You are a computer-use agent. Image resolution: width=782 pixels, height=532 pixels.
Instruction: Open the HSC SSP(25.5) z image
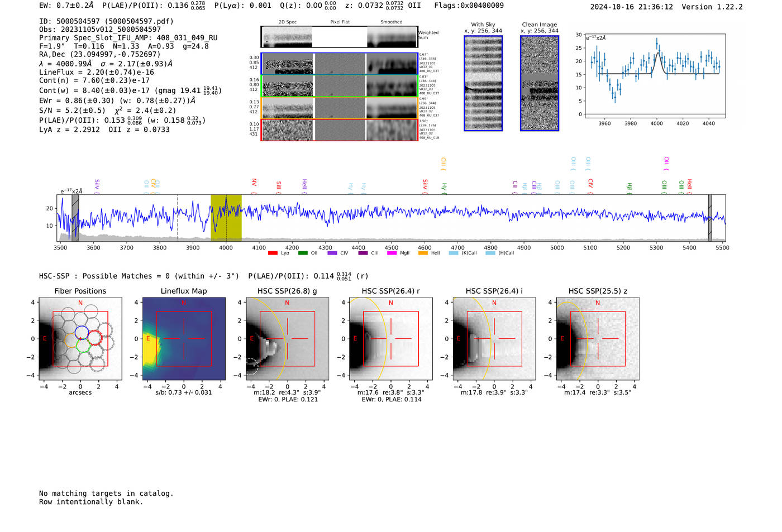pos(598,338)
